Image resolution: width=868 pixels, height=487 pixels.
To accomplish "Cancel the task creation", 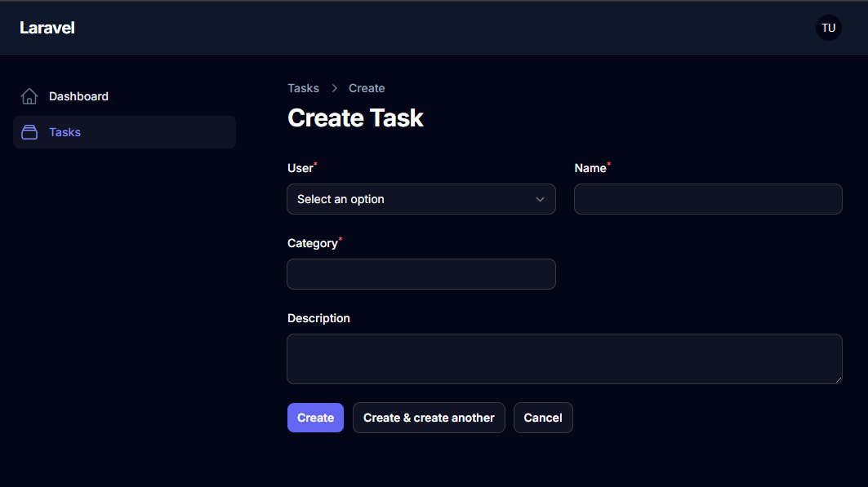I will pos(543,418).
